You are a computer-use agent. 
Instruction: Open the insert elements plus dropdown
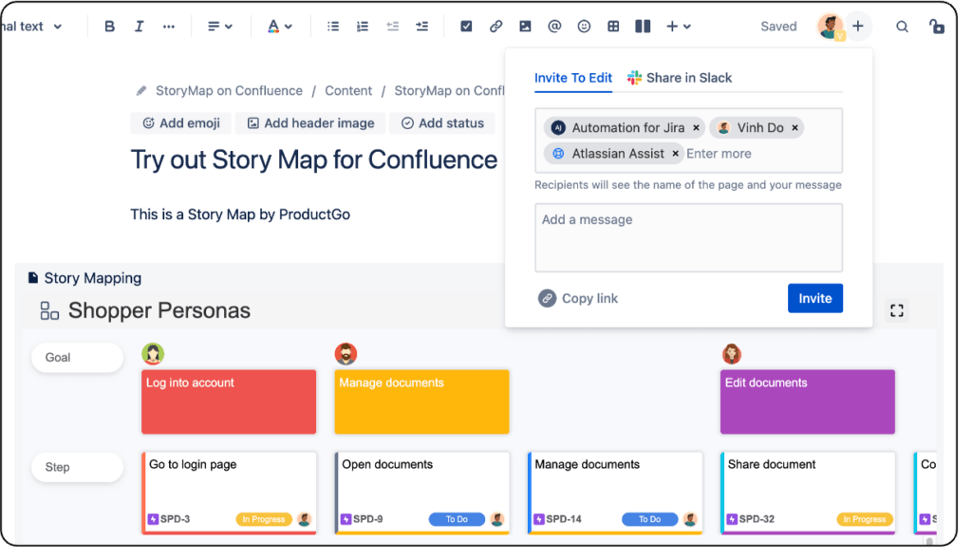[x=677, y=26]
